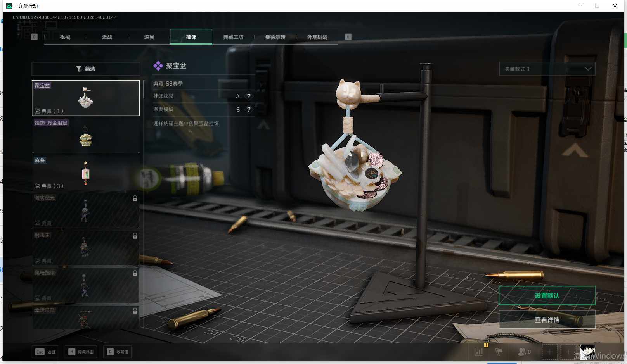Switch to the 近战 tab

tap(107, 37)
